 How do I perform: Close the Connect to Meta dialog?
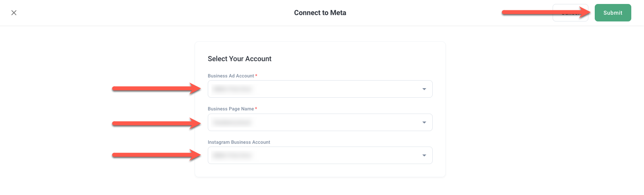point(14,13)
